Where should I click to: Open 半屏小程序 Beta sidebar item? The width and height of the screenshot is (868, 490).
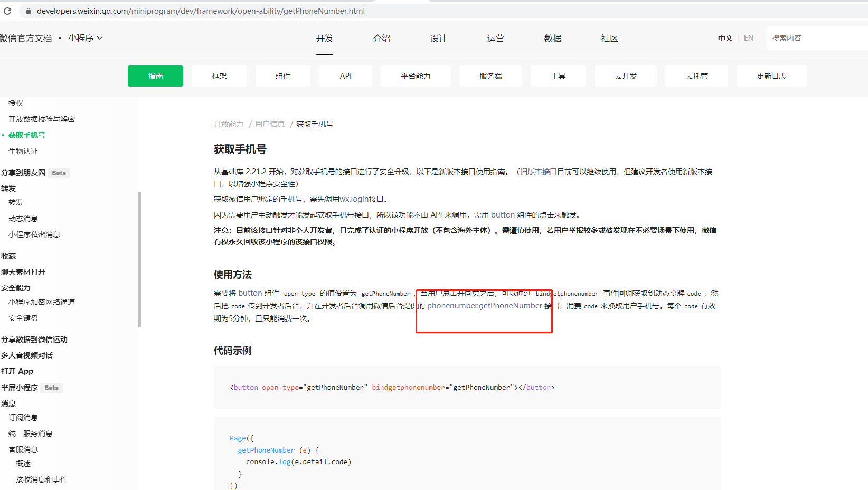[x=32, y=388]
